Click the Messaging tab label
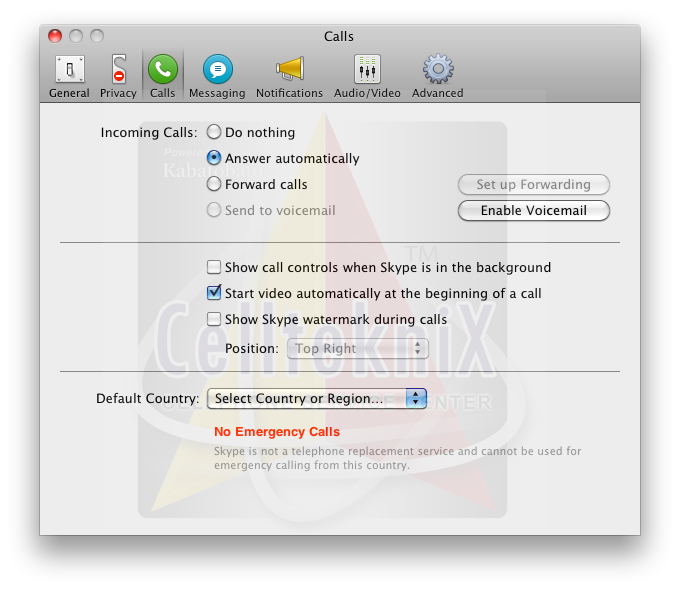This screenshot has width=680, height=590. [217, 93]
